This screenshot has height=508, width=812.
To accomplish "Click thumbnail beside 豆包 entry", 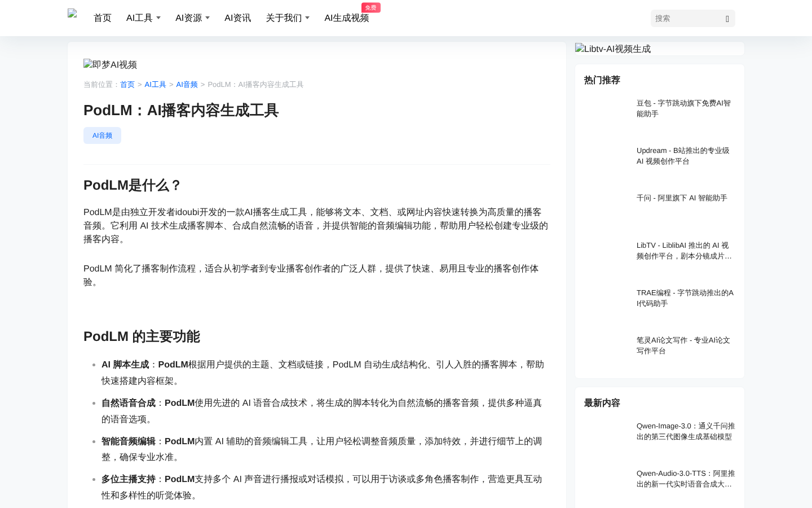I will click(607, 114).
